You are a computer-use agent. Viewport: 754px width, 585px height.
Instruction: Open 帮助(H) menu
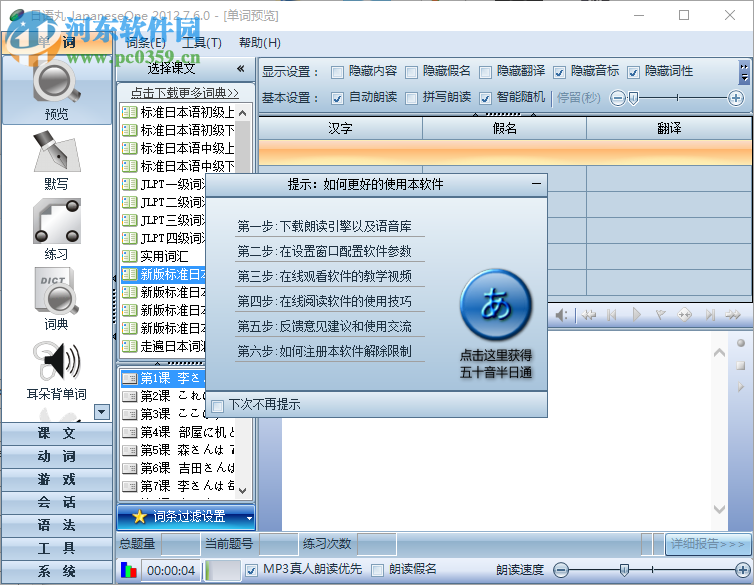click(x=260, y=43)
